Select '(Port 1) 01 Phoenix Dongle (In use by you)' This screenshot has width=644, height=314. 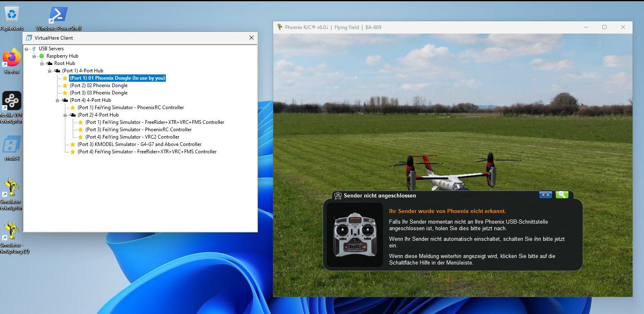click(117, 78)
